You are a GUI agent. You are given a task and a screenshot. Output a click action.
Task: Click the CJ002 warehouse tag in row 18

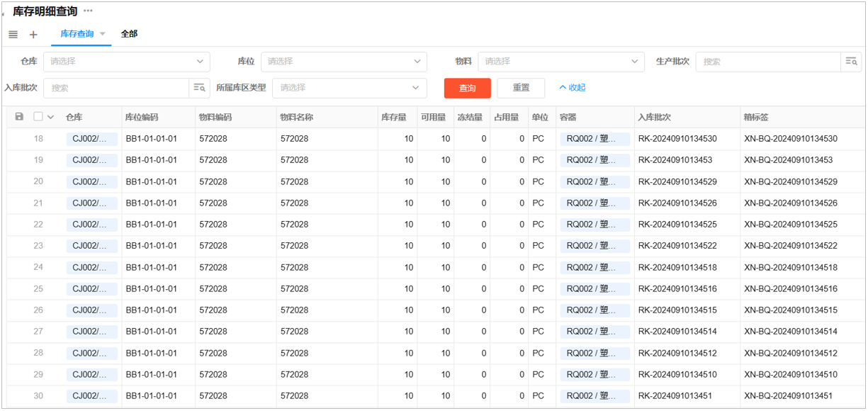click(91, 139)
